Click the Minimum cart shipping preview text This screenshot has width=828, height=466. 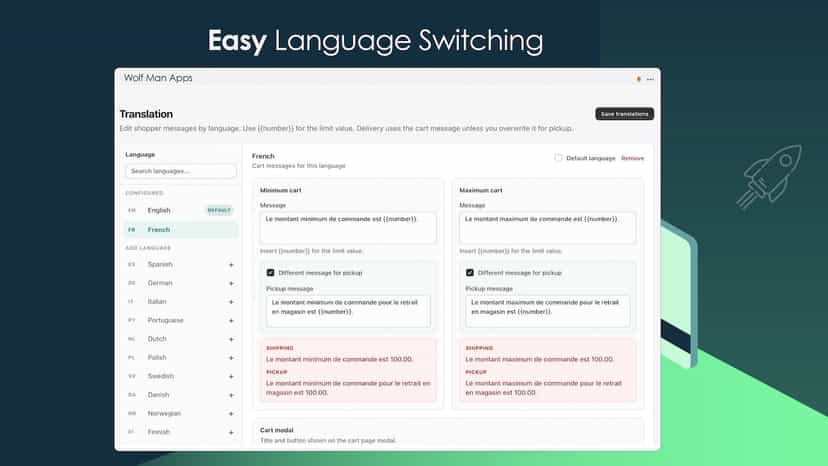pos(340,359)
